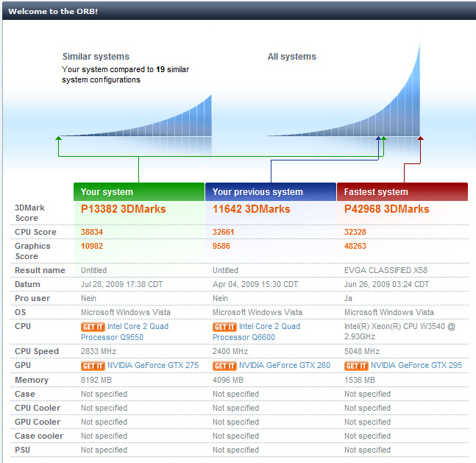Click the CPU Speed row label
476x463 pixels.
click(37, 351)
